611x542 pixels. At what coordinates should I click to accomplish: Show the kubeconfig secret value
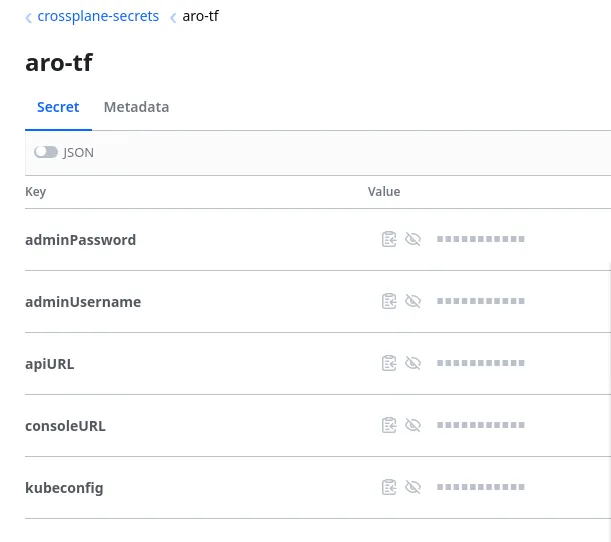tap(413, 487)
